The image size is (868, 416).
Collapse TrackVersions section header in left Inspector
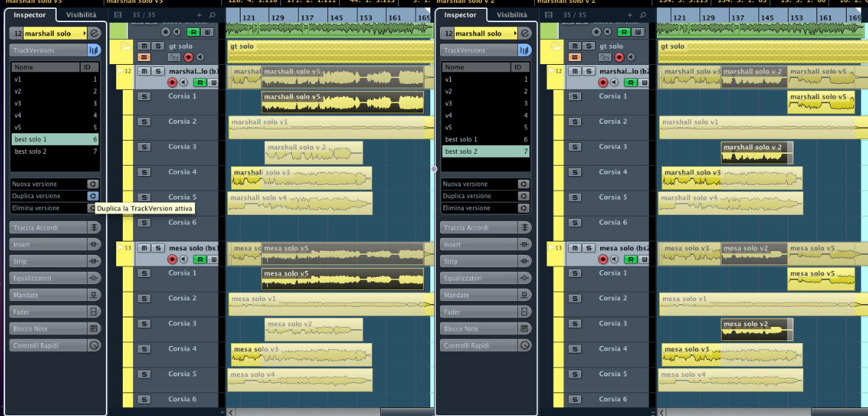[48, 50]
